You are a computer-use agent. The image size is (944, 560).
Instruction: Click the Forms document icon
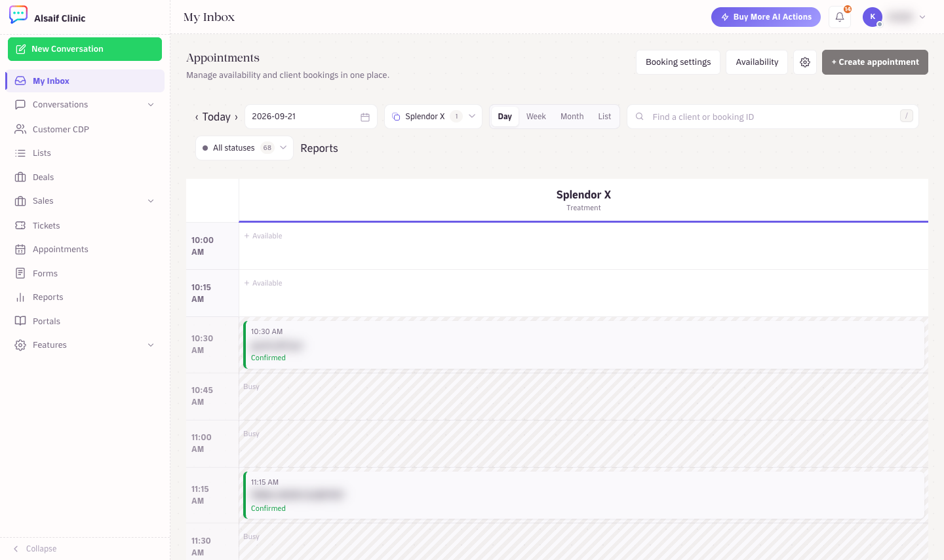pyautogui.click(x=20, y=273)
